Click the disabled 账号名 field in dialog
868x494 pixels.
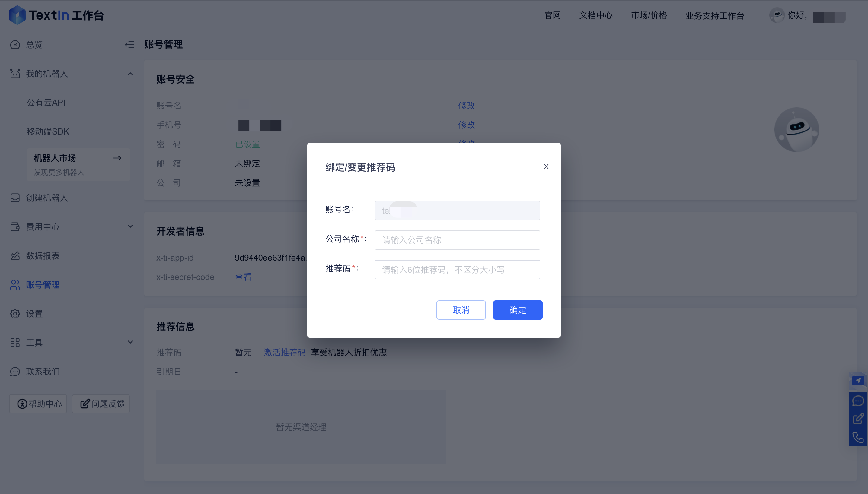click(x=457, y=211)
